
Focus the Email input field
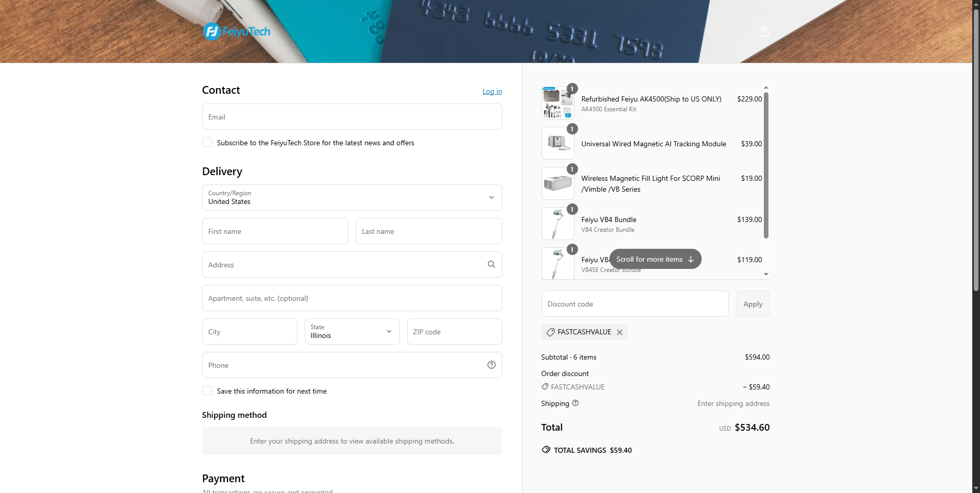[x=352, y=117]
